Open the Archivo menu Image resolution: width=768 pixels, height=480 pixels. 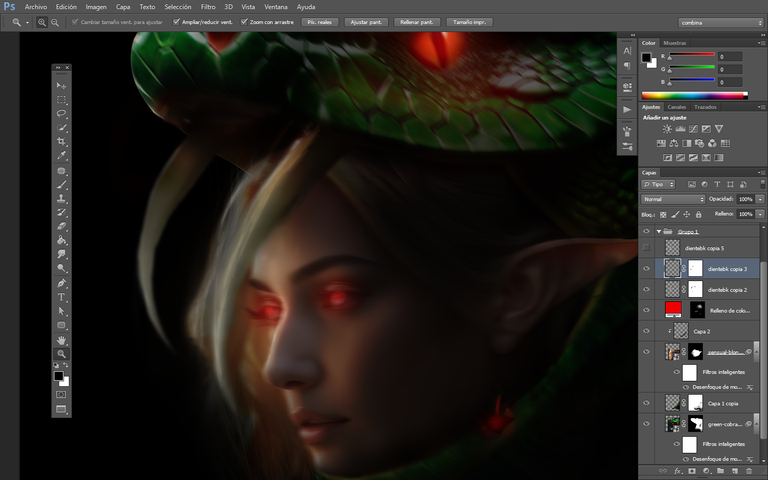pyautogui.click(x=36, y=7)
